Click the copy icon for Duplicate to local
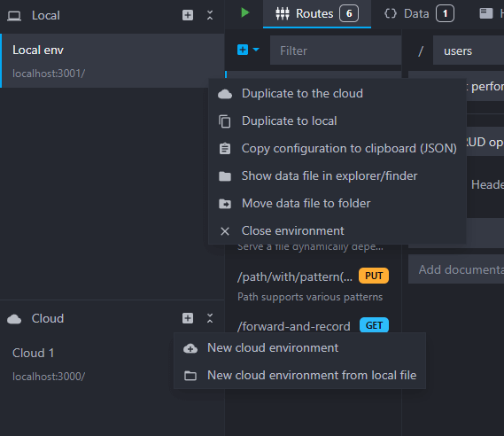Viewport: 504px width, 436px height. click(225, 121)
